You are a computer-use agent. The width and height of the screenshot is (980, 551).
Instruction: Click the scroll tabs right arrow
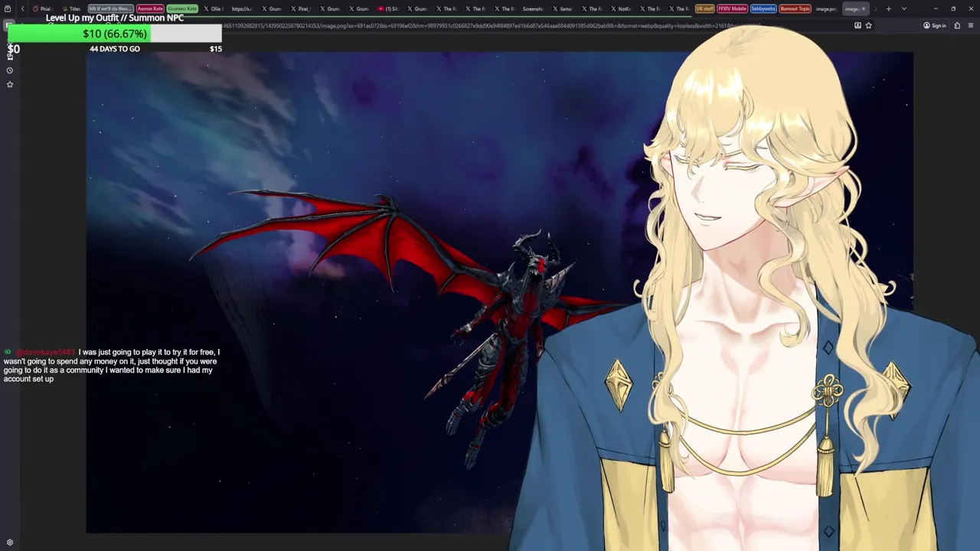876,8
